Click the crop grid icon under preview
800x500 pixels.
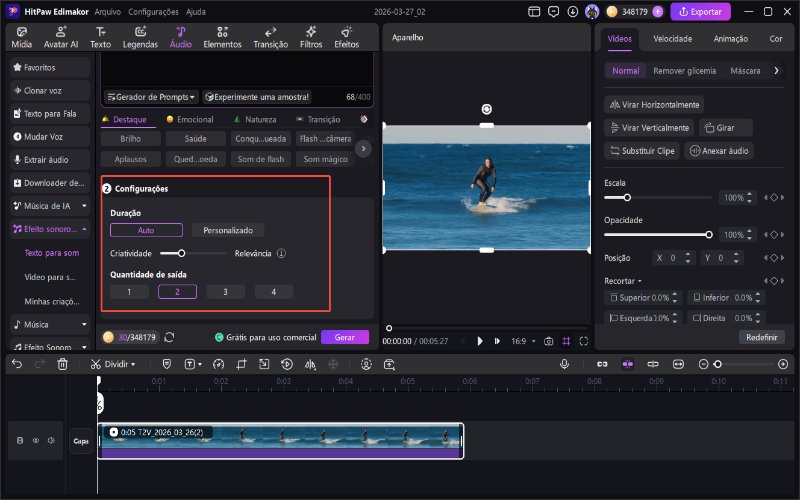pos(566,341)
